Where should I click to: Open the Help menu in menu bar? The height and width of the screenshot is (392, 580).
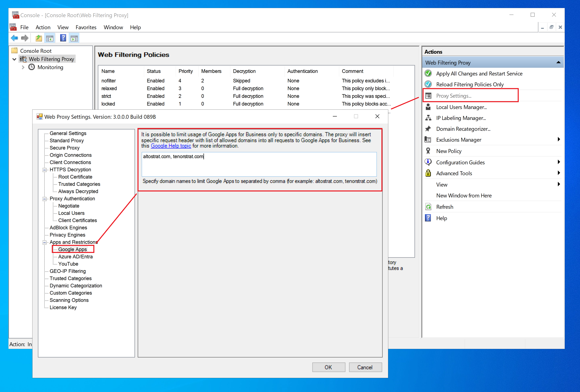click(135, 27)
